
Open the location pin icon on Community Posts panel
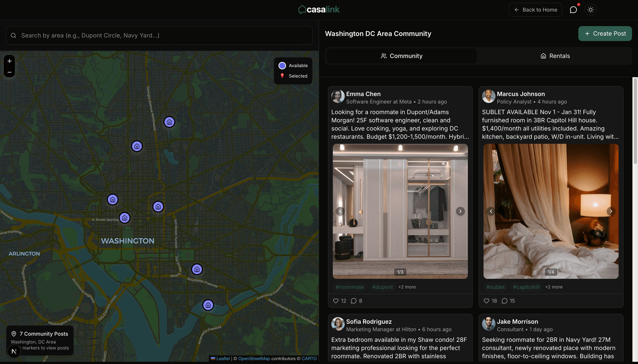click(14, 333)
